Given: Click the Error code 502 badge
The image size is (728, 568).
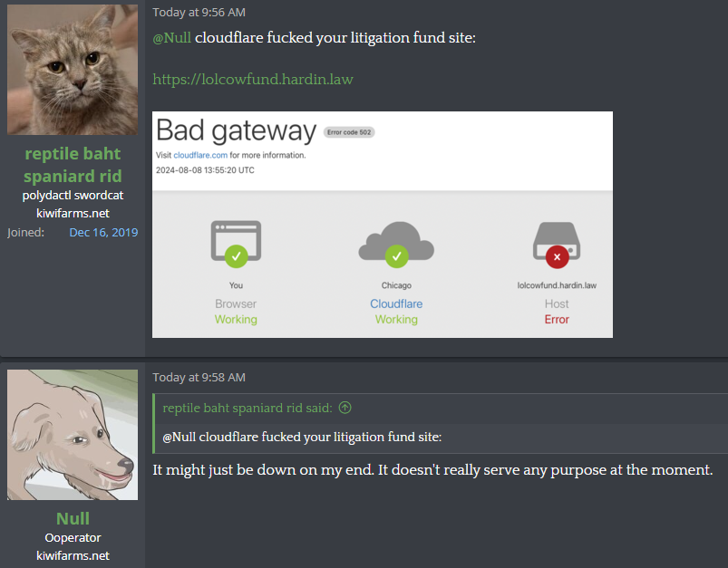Looking at the screenshot, I should click(349, 132).
